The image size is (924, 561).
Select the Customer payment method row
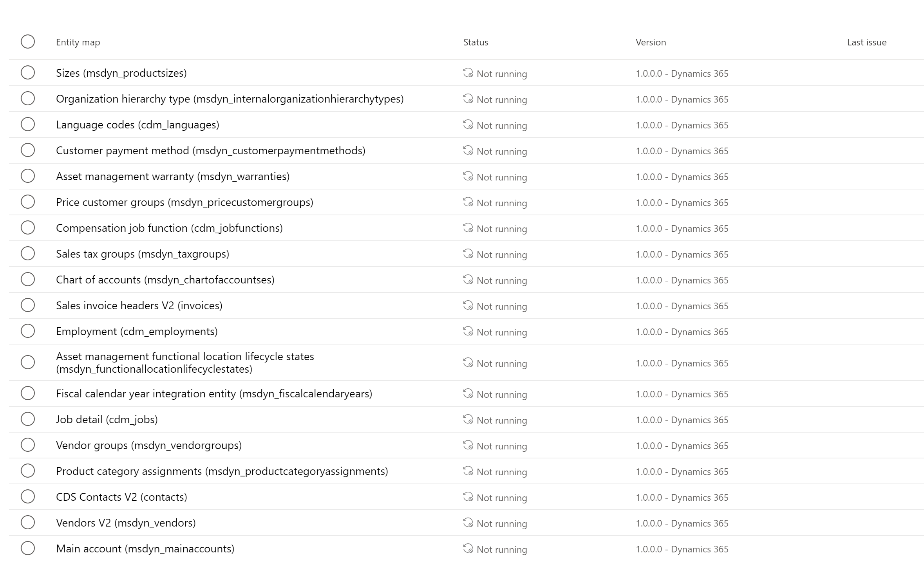click(28, 150)
